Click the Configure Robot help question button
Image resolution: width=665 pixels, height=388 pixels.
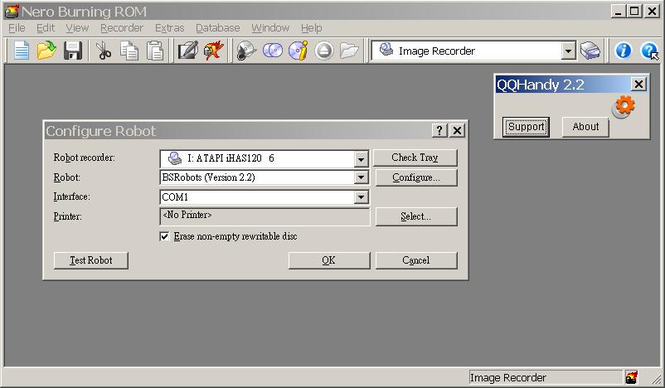point(439,130)
